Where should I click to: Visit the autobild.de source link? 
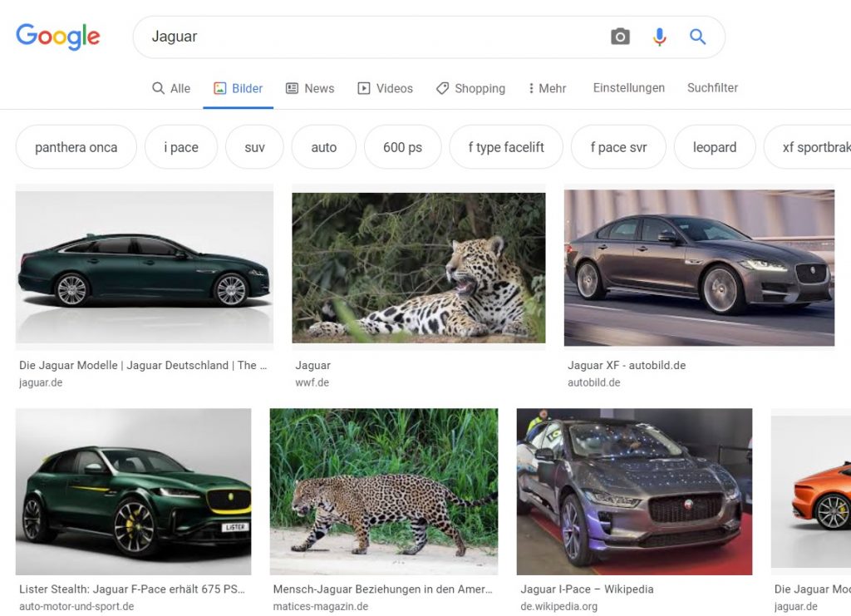(593, 382)
